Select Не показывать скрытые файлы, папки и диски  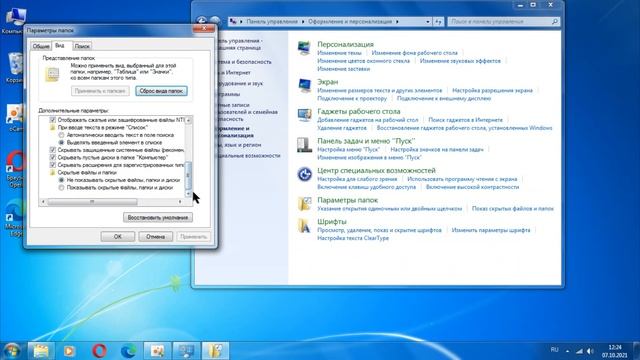coord(61,180)
